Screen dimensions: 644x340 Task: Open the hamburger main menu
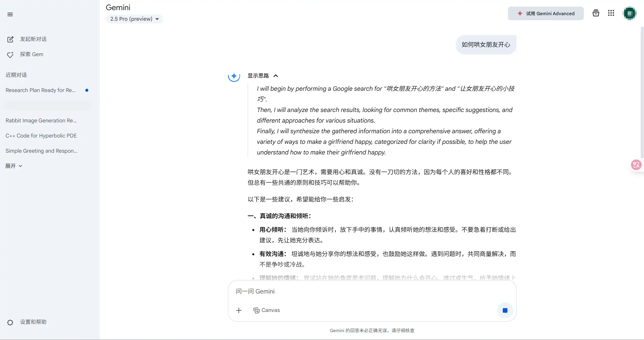[x=10, y=14]
